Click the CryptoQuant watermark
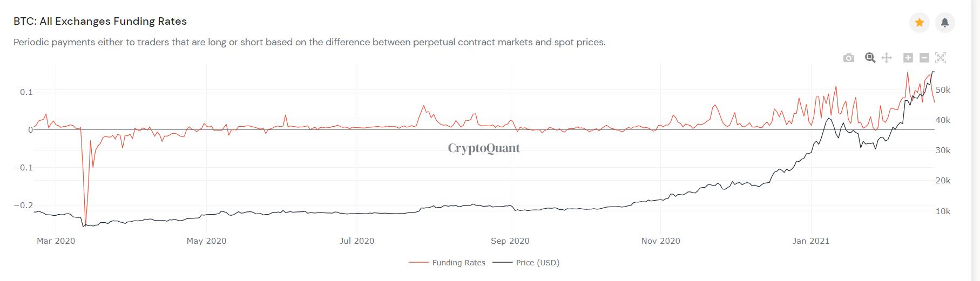 click(x=484, y=148)
